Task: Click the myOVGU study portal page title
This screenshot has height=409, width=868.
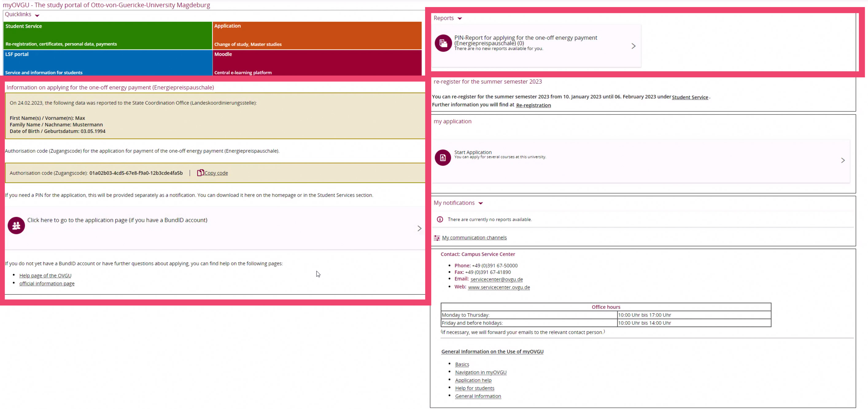Action: tap(107, 5)
